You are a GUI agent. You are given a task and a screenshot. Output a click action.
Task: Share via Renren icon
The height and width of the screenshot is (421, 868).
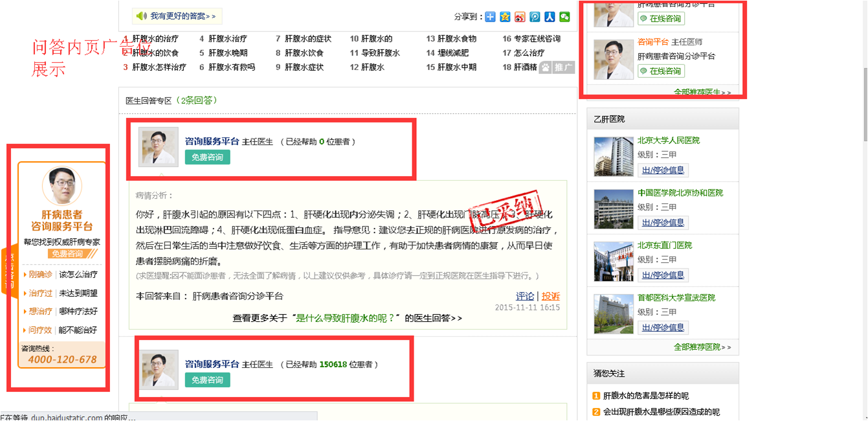pyautogui.click(x=550, y=17)
